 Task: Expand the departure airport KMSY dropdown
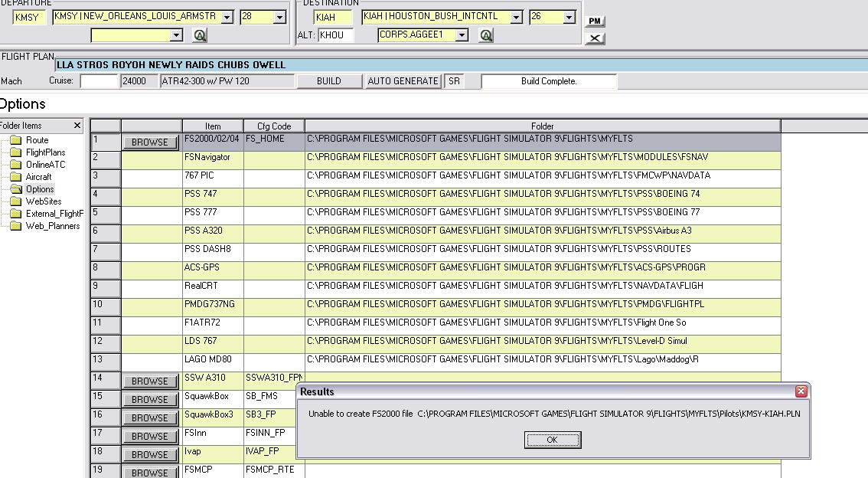pyautogui.click(x=227, y=17)
